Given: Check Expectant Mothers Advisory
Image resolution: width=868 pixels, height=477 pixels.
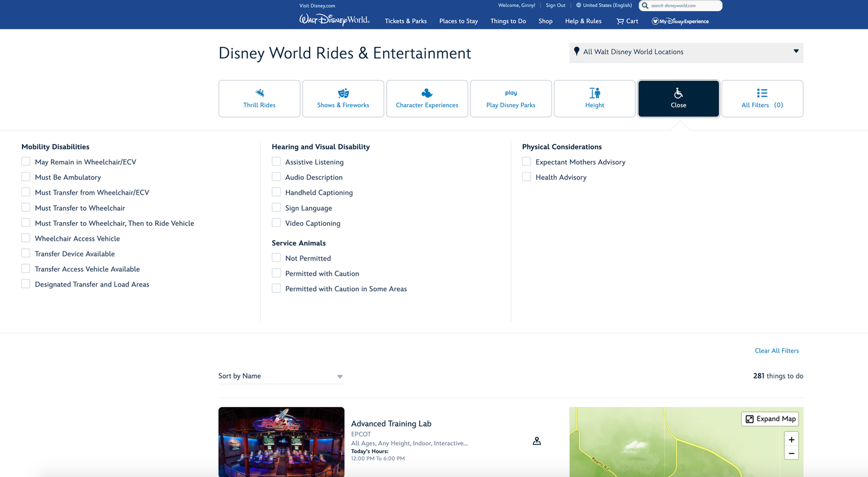Looking at the screenshot, I should [527, 162].
